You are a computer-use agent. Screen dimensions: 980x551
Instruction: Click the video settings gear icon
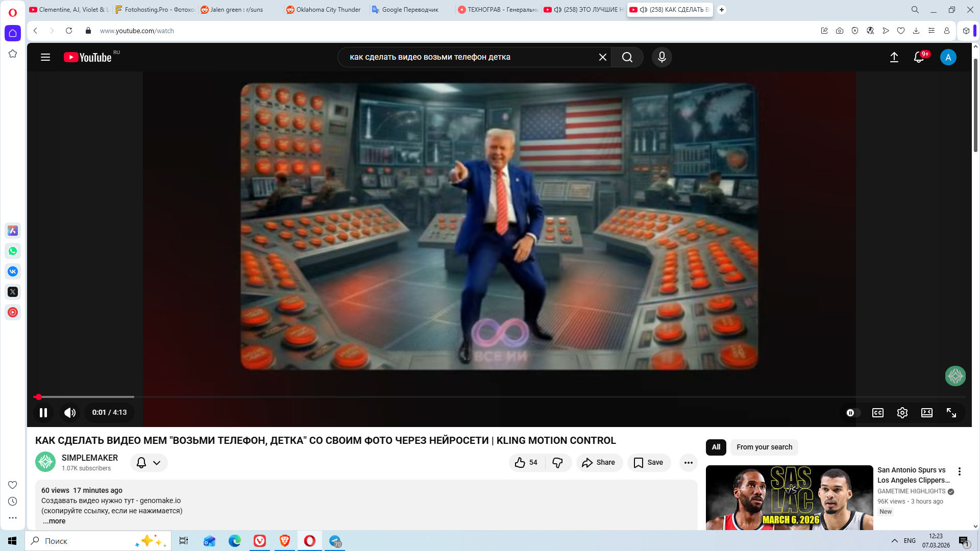[x=902, y=413]
